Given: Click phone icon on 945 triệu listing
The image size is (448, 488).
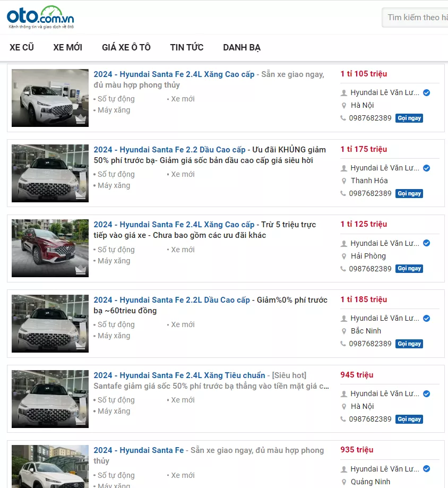Looking at the screenshot, I should coord(343,419).
